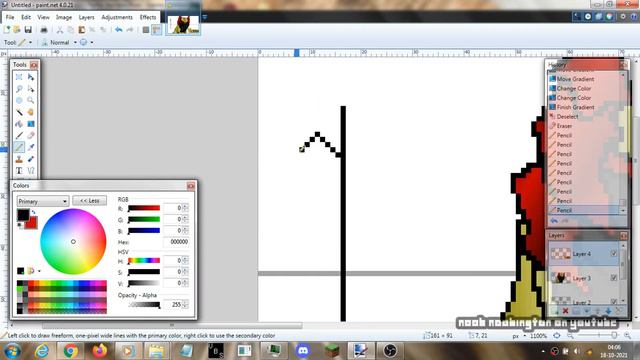Select Layer 4 in Layers panel
Image resolution: width=640 pixels, height=360 pixels.
tap(584, 254)
